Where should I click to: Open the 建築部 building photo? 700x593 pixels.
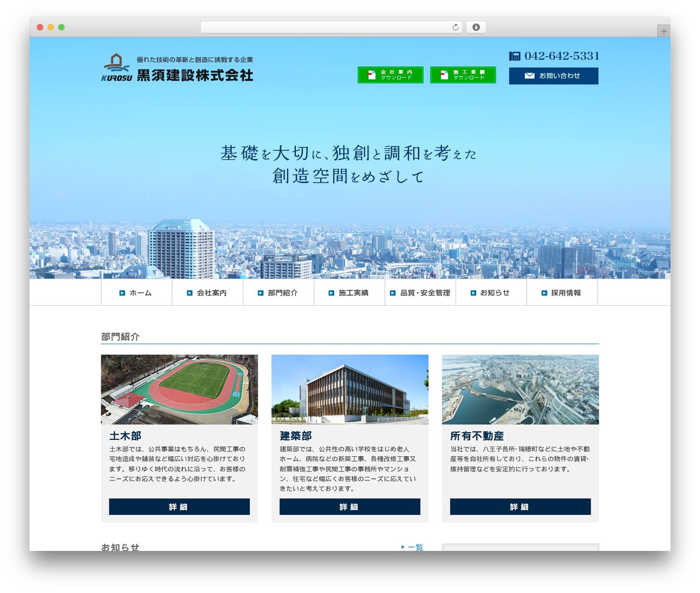(x=350, y=389)
